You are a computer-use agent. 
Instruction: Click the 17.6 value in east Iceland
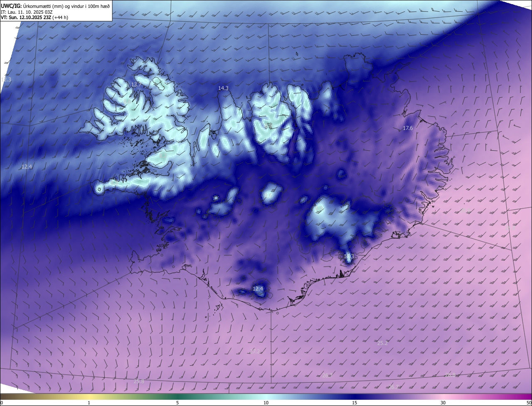pos(408,128)
